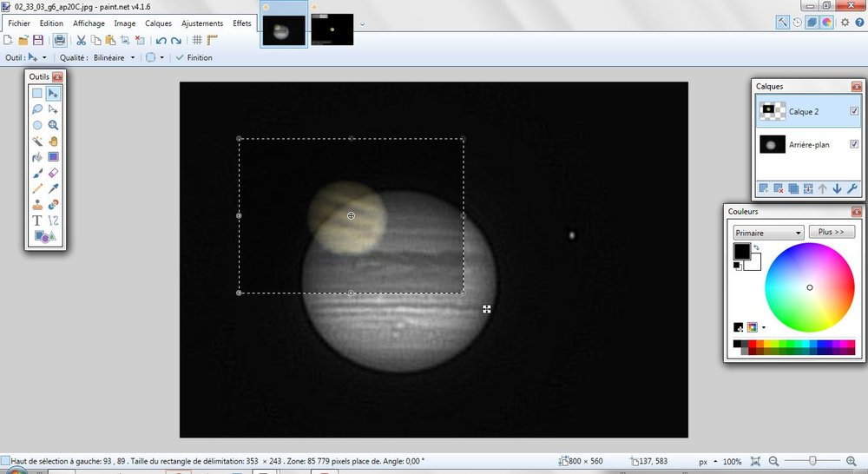The image size is (868, 474).
Task: Open the Qualité Bilinéaire dropdown
Action: [x=114, y=57]
